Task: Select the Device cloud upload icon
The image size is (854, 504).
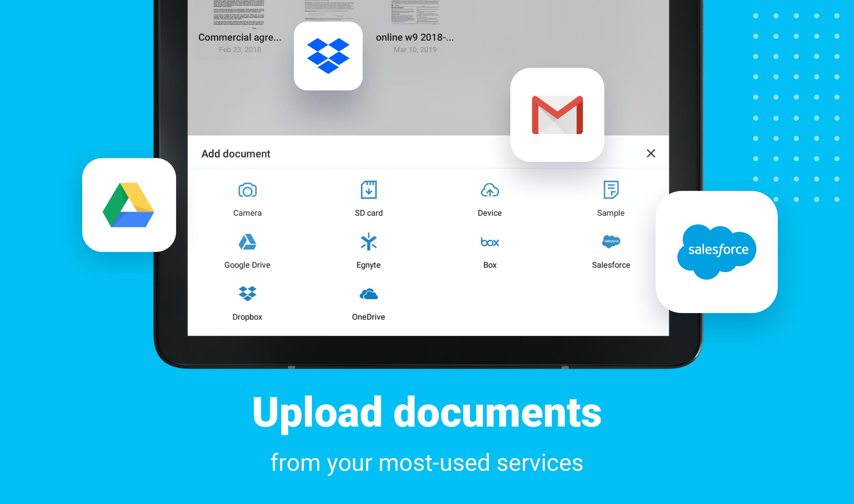Action: [489, 190]
